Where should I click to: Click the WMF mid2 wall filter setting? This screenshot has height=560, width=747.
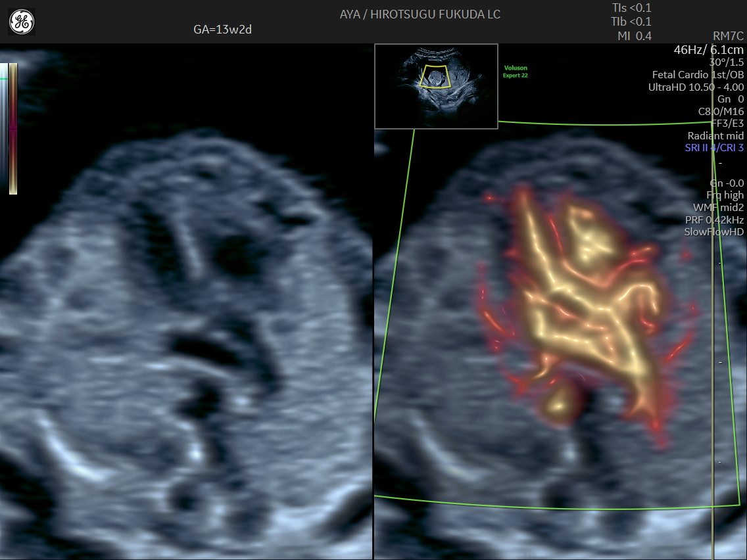pos(718,208)
